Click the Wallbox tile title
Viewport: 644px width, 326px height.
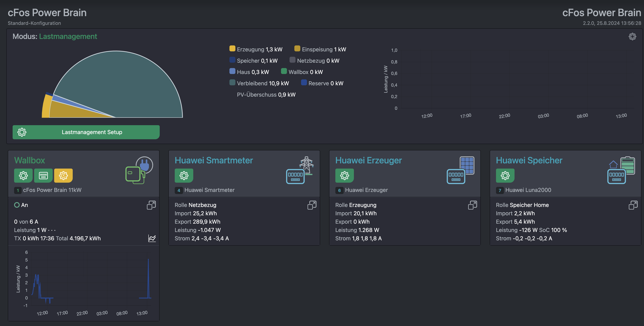pyautogui.click(x=29, y=160)
